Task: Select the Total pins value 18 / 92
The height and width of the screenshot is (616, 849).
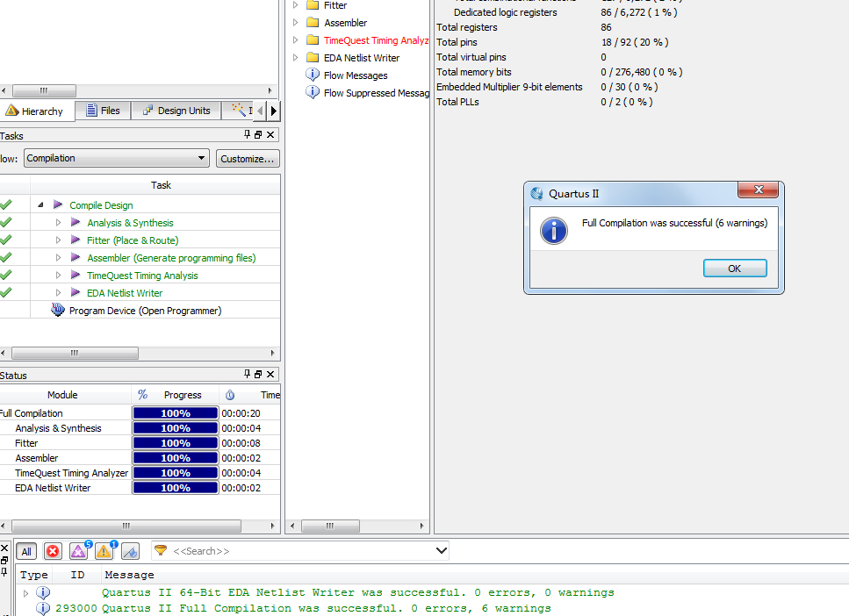Action: click(635, 42)
